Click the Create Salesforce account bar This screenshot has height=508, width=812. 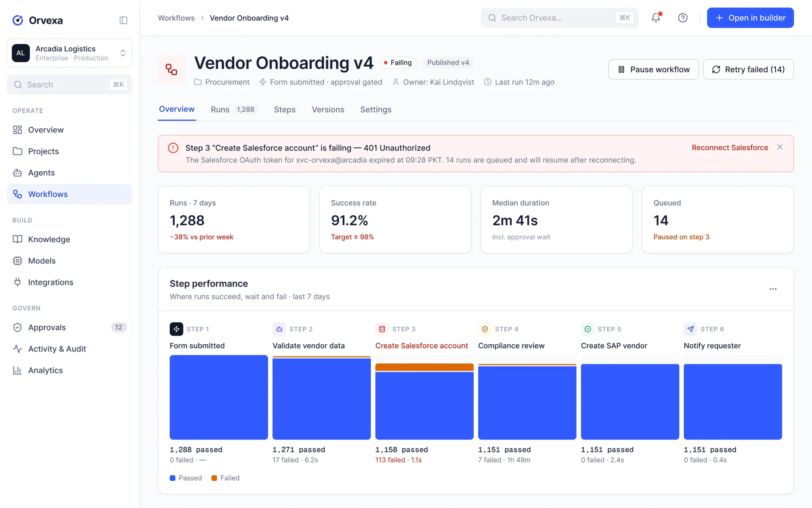point(424,401)
